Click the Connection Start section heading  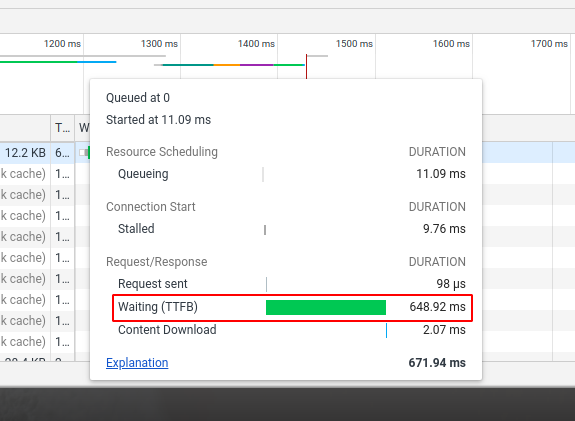[151, 207]
